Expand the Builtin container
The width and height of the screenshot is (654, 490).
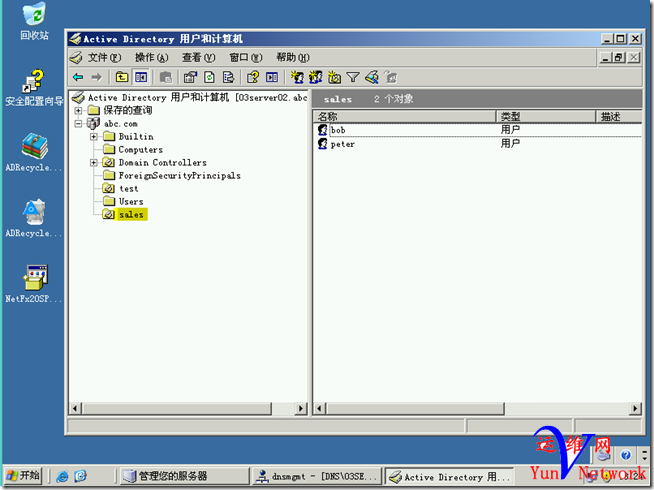coord(94,136)
